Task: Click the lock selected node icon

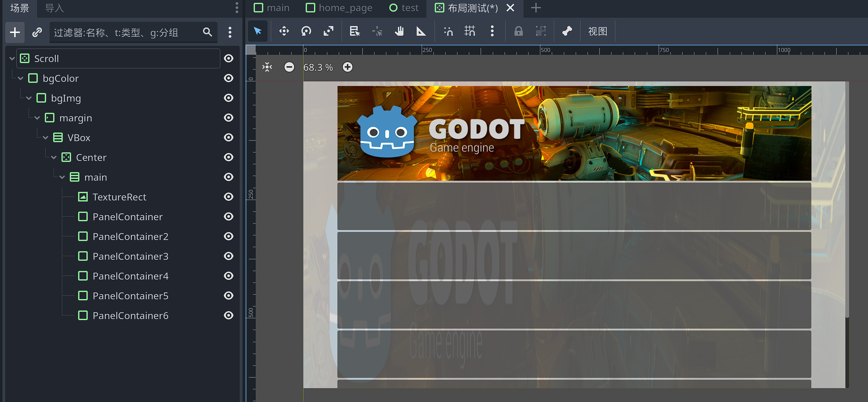Action: [518, 31]
